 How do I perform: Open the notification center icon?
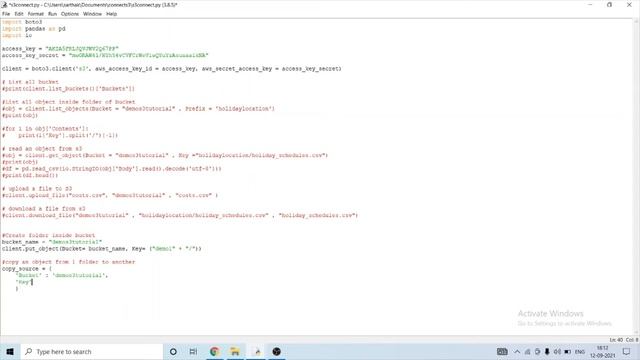[x=627, y=351]
